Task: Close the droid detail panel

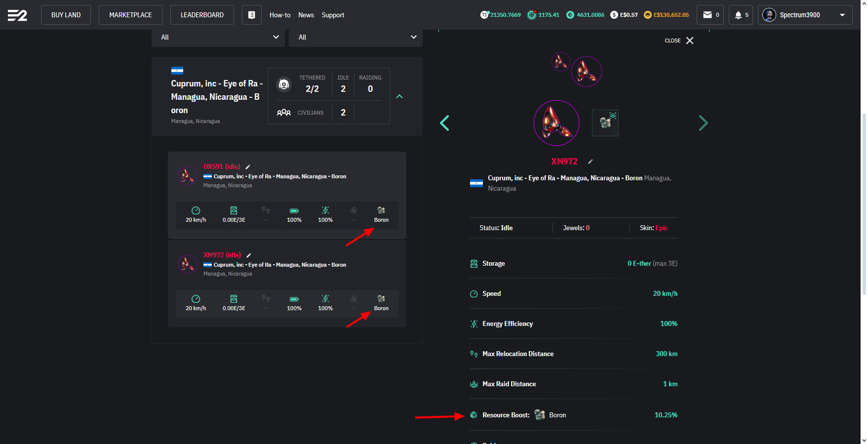Action: (679, 40)
